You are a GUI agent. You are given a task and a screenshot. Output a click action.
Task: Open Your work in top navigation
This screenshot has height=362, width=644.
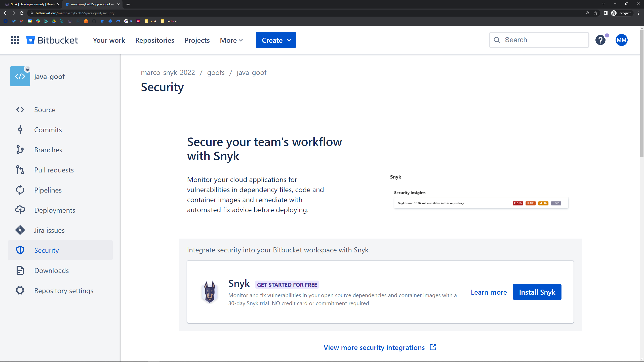[x=109, y=40]
